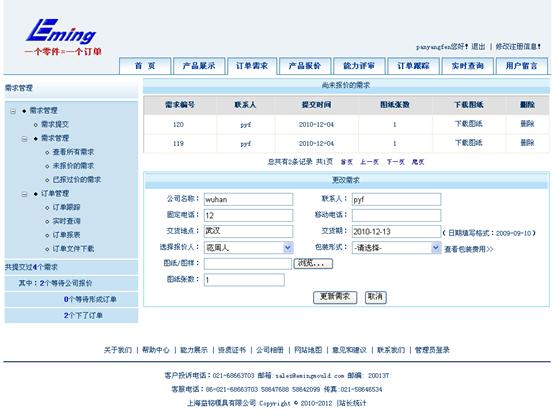The image size is (553, 417).
Task: Collapse the nested 需求管理 tree node
Action: [x=24, y=139]
